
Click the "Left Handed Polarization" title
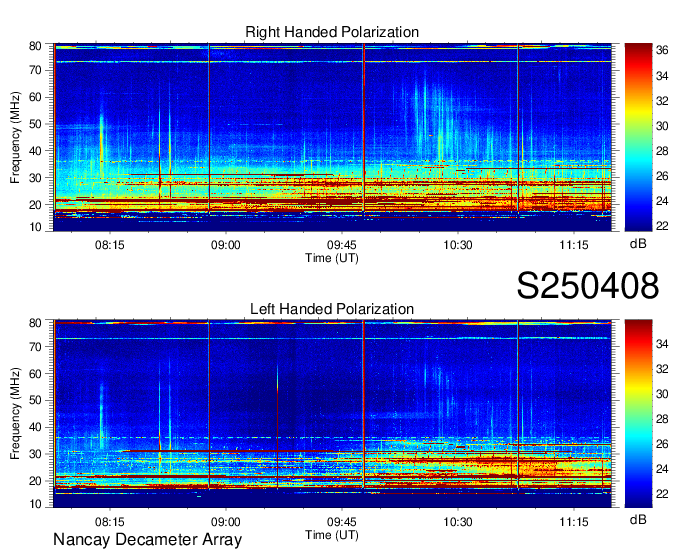coord(332,309)
